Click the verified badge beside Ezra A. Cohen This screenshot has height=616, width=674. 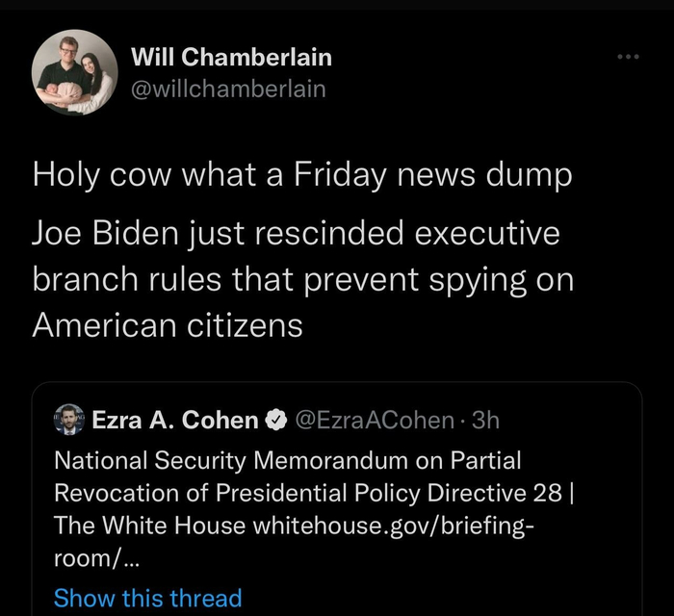274,421
